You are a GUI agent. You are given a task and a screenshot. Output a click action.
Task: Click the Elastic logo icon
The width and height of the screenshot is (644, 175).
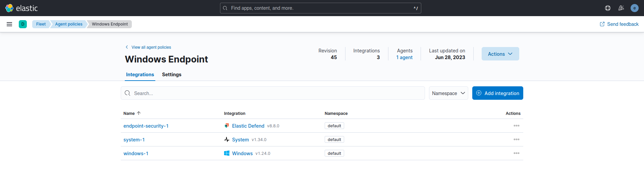(x=9, y=8)
